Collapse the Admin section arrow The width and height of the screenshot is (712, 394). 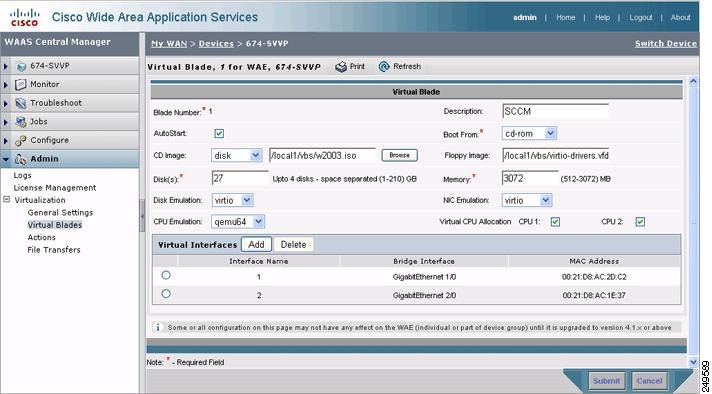click(6, 159)
